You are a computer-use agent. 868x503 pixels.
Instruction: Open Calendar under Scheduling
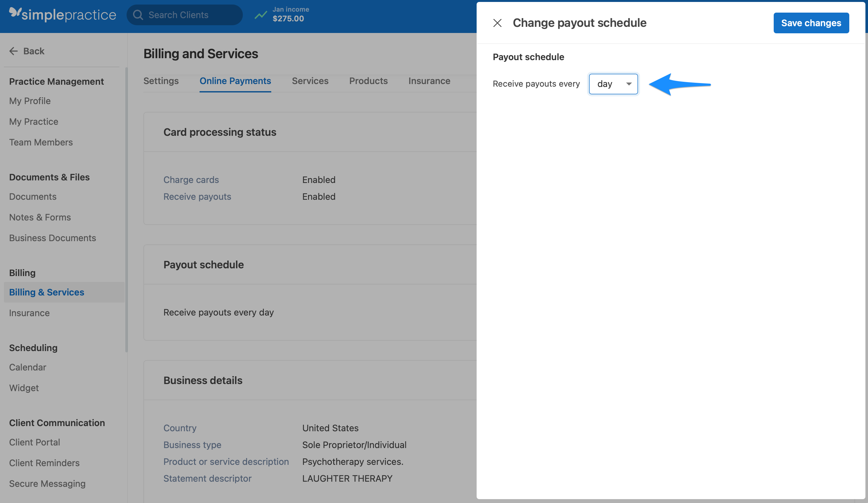point(27,367)
